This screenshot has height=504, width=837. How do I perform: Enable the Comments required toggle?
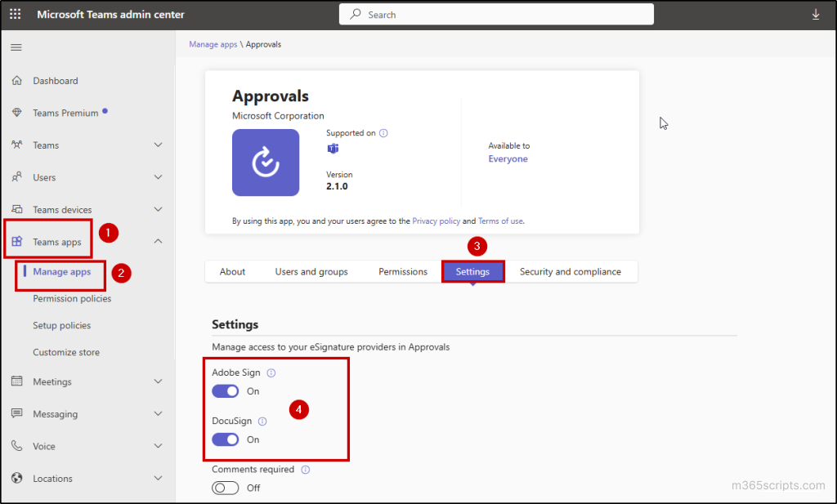click(x=226, y=488)
